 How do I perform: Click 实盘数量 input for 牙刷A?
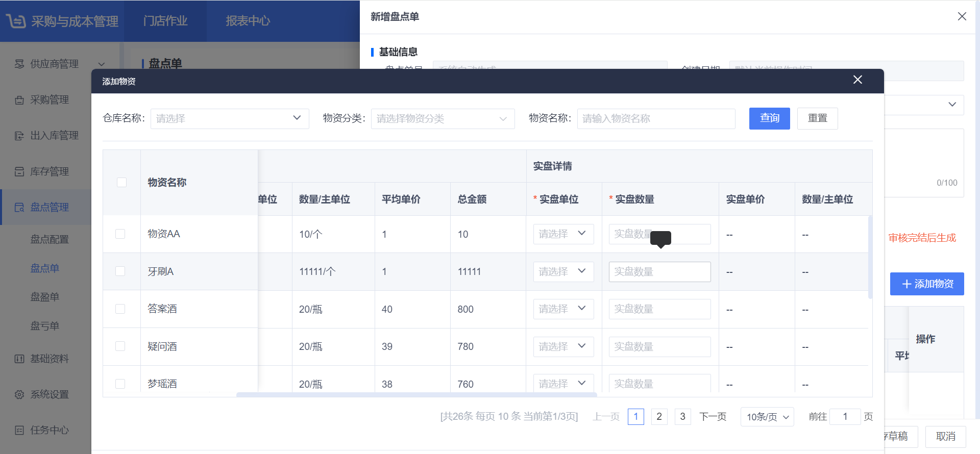pyautogui.click(x=659, y=271)
